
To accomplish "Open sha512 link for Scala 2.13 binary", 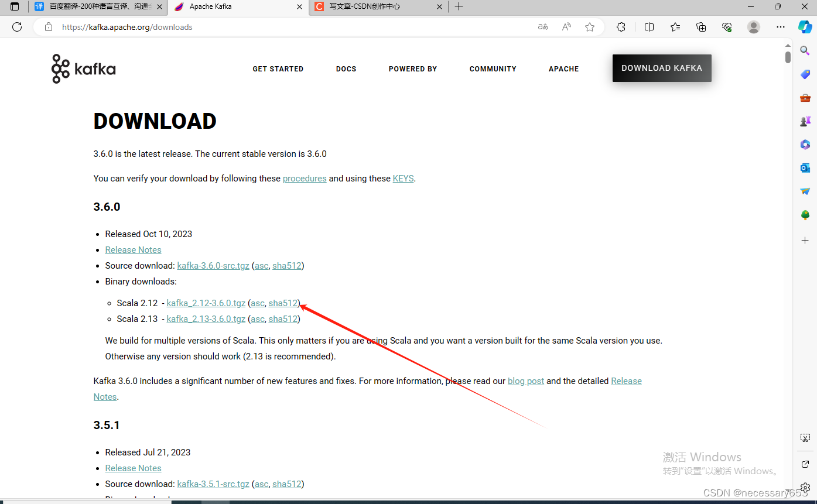I will (283, 319).
